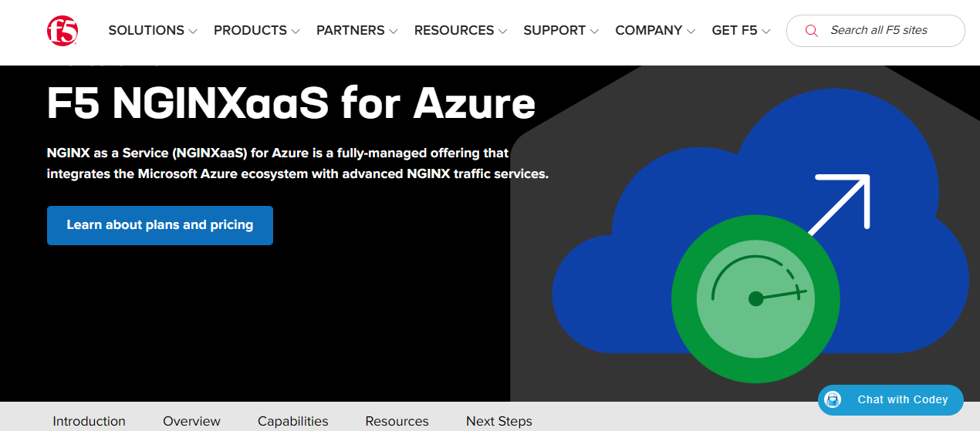Click the Codey chat bot icon
Viewport: 980px width, 431px height.
(833, 400)
